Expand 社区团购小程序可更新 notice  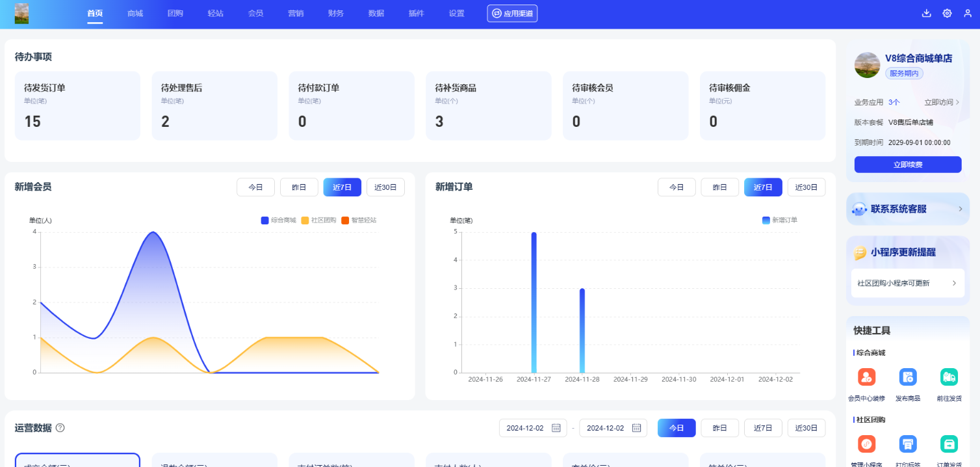(954, 283)
